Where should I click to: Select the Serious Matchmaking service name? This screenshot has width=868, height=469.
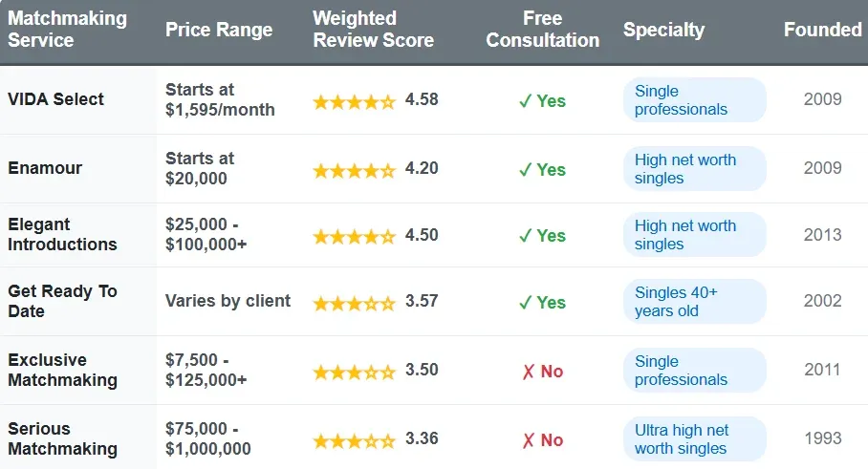pyautogui.click(x=62, y=439)
